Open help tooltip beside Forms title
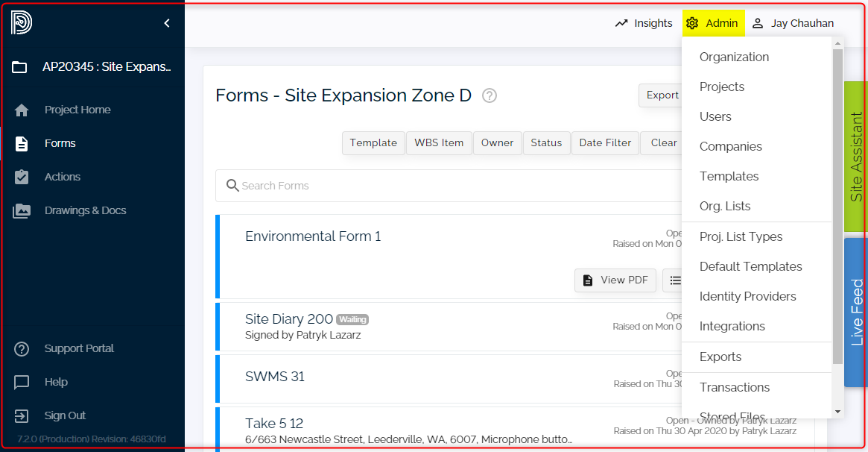 [490, 95]
